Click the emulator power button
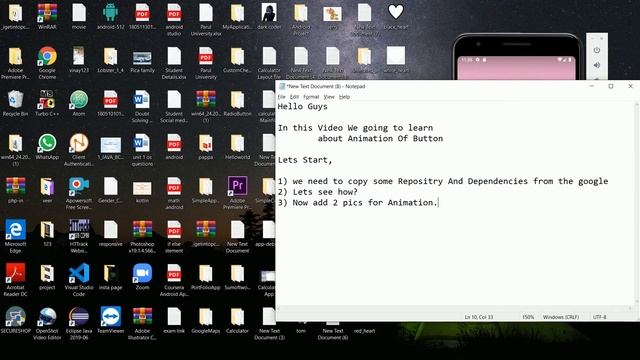 click(x=597, y=50)
